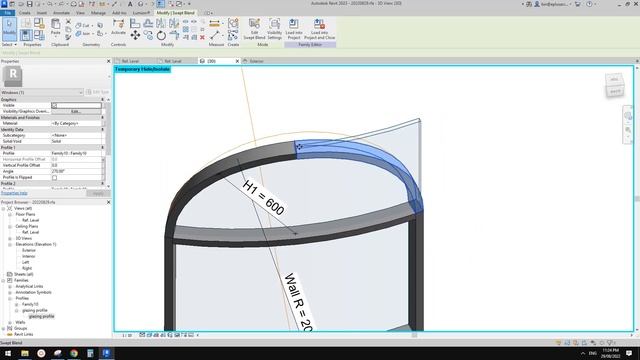Select Family10 under Profiles

30,304
